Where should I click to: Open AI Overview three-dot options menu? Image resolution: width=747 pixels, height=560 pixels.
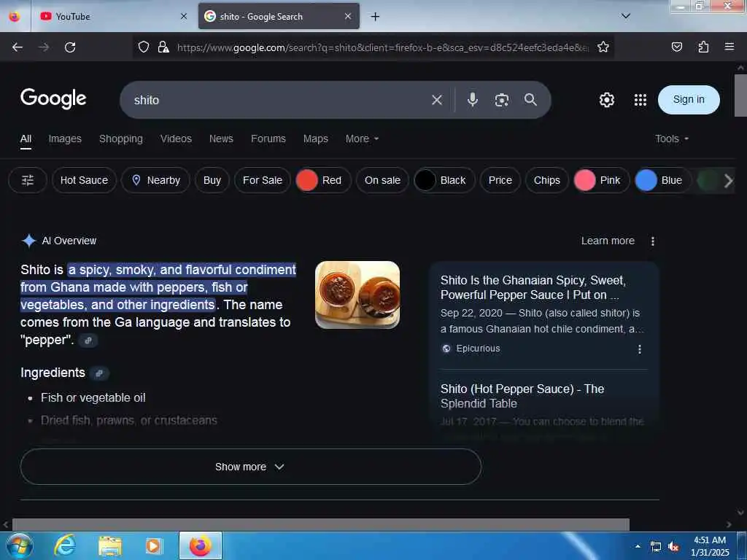(653, 241)
